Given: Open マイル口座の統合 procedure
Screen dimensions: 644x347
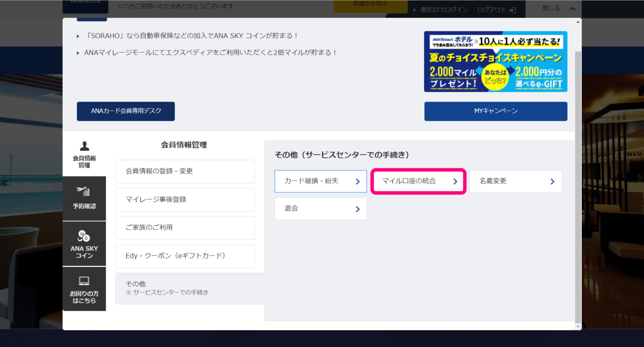Looking at the screenshot, I should tap(418, 182).
